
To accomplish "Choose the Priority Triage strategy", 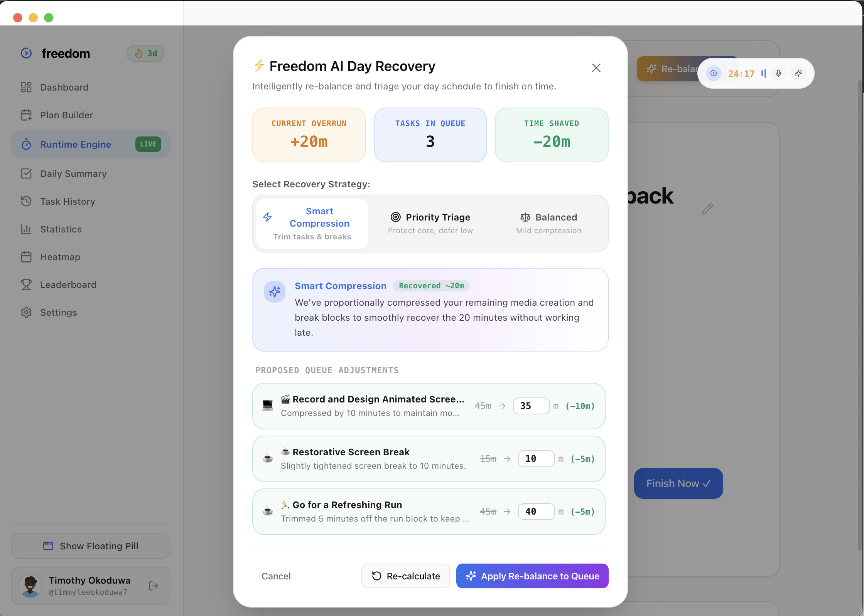I will pyautogui.click(x=430, y=224).
